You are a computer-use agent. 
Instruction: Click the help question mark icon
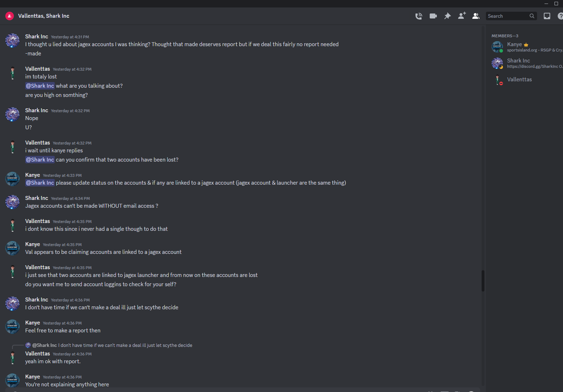click(561, 16)
